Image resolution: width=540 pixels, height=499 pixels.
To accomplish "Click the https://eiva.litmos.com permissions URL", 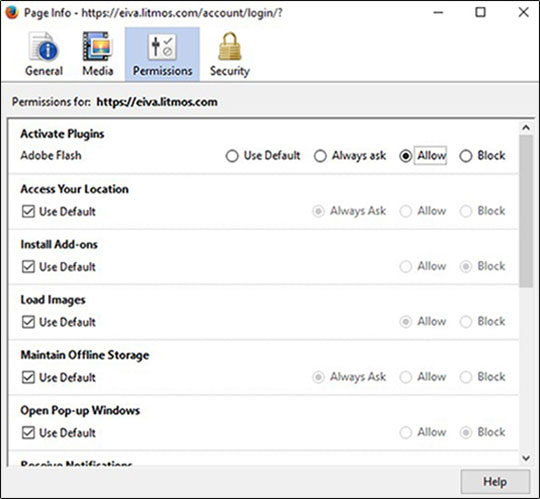I will pos(157,102).
